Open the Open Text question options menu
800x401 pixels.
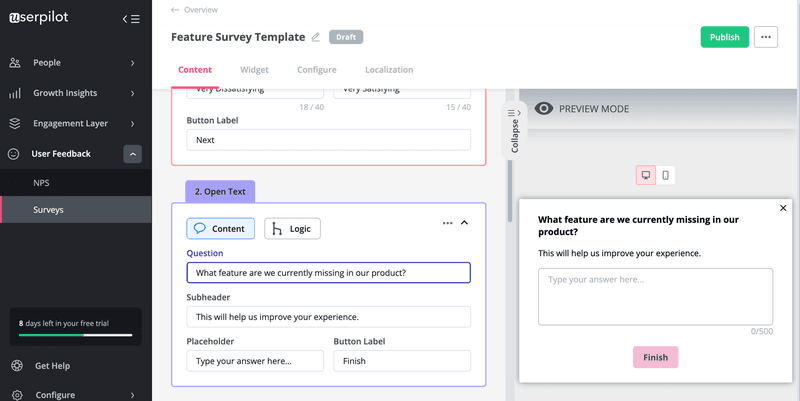click(447, 223)
